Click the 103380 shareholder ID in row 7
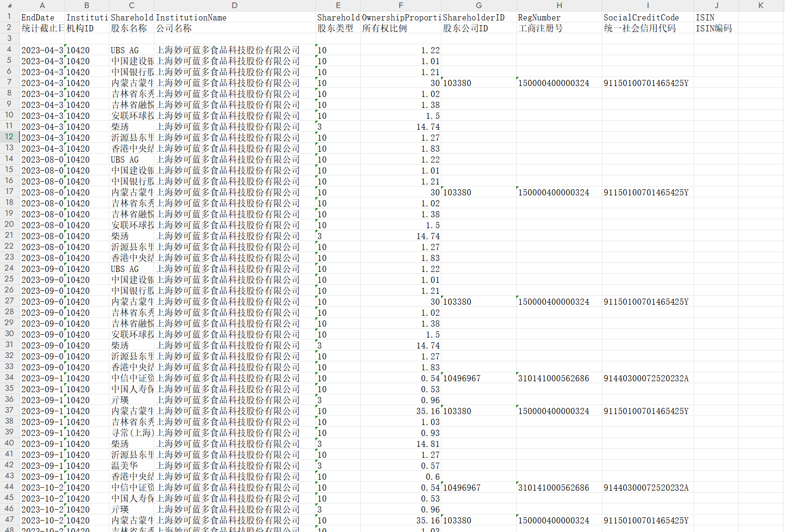785x532 pixels. pos(478,83)
